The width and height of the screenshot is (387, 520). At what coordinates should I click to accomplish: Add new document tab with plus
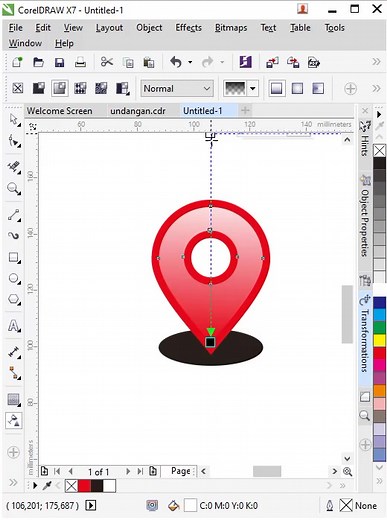pyautogui.click(x=245, y=110)
